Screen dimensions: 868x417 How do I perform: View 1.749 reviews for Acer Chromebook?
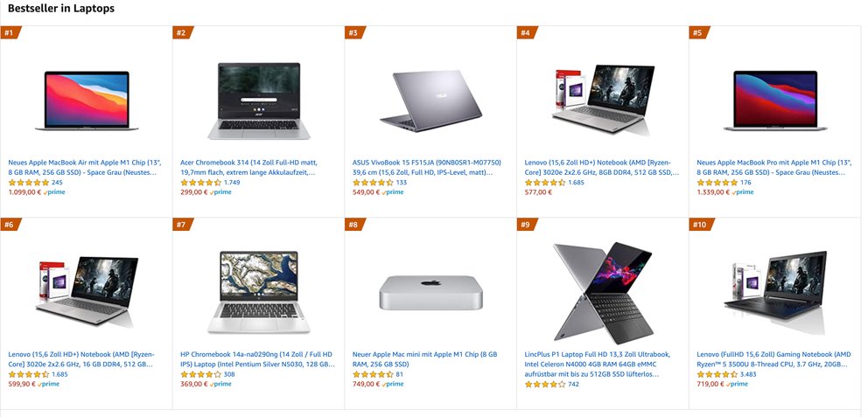click(x=232, y=183)
